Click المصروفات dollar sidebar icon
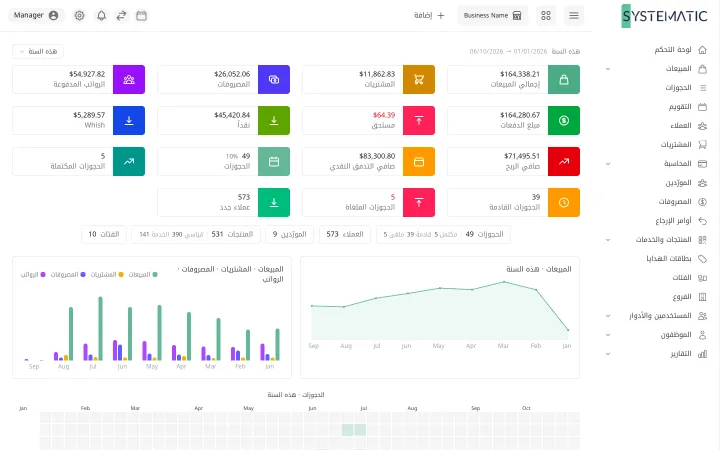 click(702, 202)
